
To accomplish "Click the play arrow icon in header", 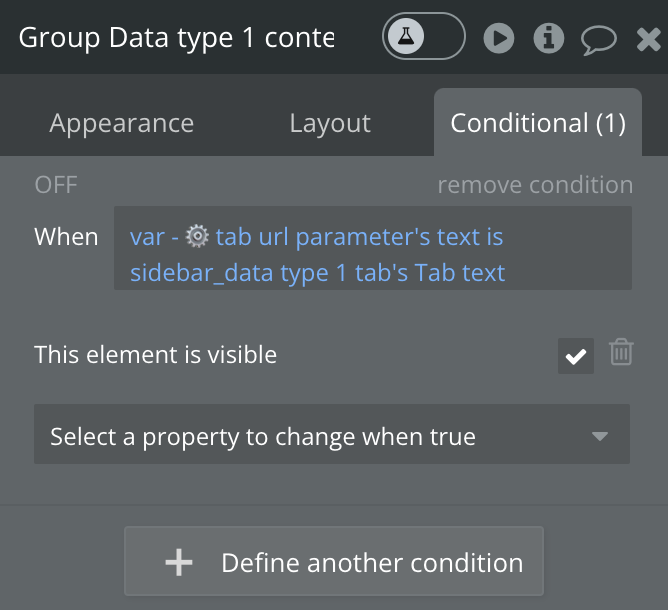I will 498,39.
